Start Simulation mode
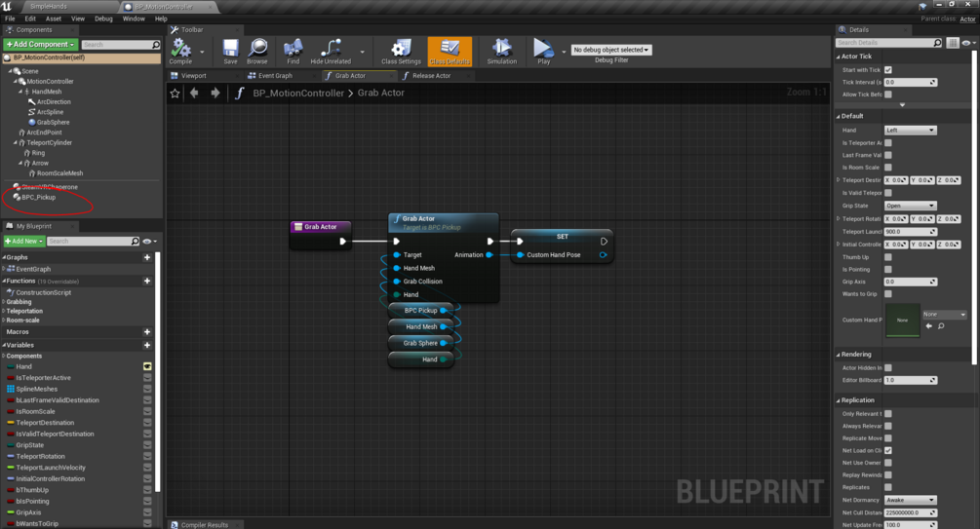 click(x=502, y=52)
